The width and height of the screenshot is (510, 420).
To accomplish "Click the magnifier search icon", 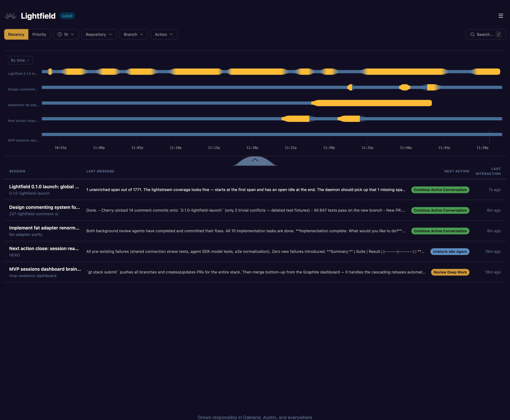I will coord(472,34).
